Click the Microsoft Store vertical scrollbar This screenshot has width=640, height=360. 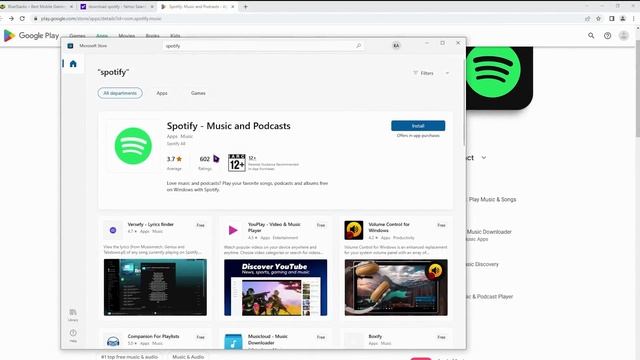tap(464, 102)
